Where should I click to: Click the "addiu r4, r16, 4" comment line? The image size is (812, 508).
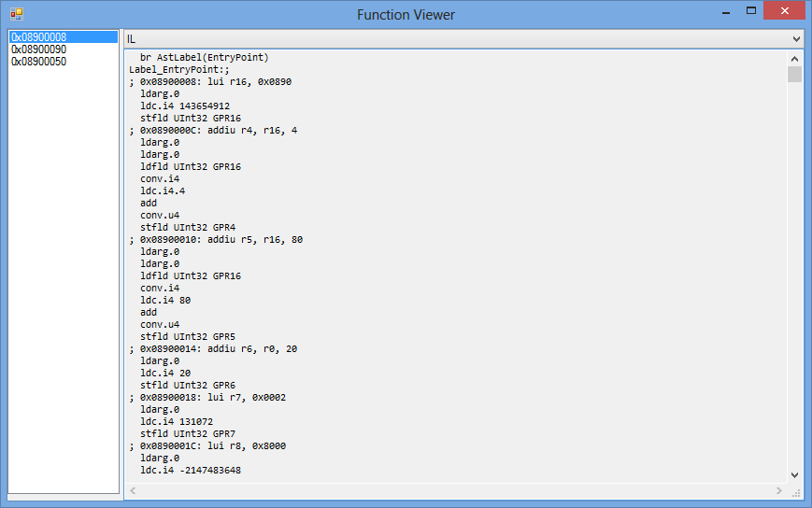click(213, 131)
